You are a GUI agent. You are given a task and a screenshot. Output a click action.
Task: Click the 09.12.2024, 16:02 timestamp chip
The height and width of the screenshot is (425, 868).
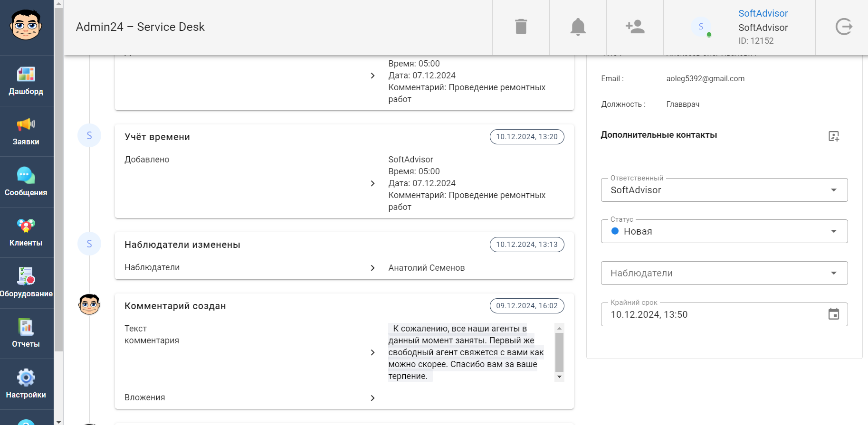pyautogui.click(x=527, y=306)
